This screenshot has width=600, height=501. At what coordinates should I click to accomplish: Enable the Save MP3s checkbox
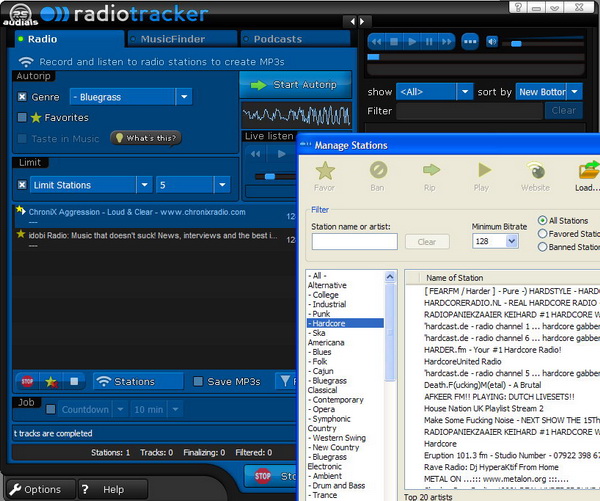(x=198, y=381)
